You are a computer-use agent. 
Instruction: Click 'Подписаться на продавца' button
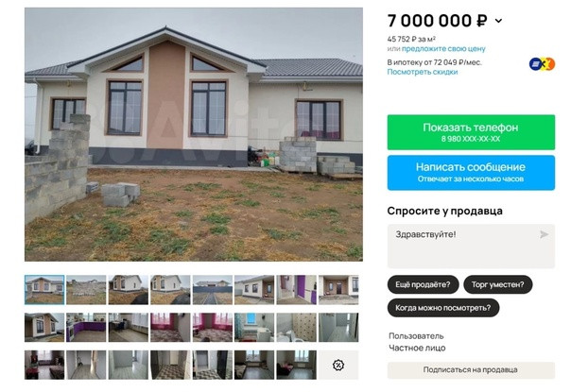point(471,369)
